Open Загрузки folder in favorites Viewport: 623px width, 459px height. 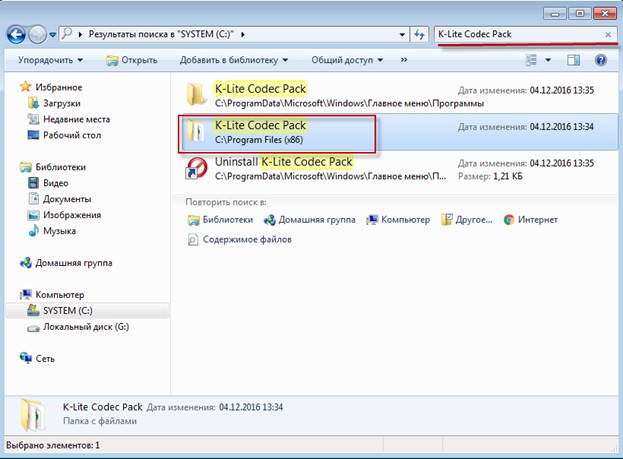[x=62, y=103]
